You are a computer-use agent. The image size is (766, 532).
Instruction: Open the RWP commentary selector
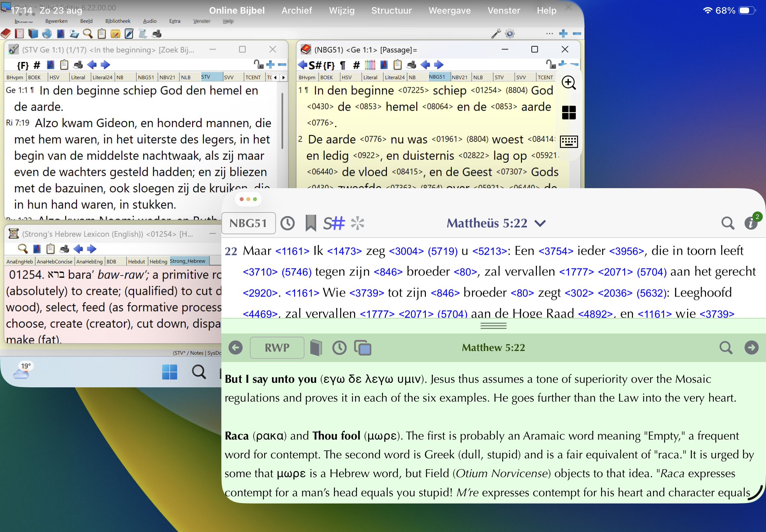[x=277, y=348]
